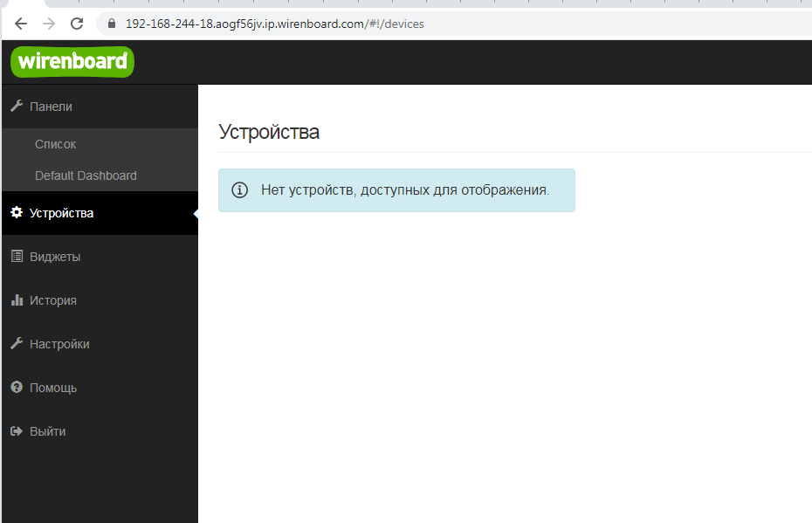Click the green Wirenboard logo
The width and height of the screenshot is (812, 523).
[72, 62]
